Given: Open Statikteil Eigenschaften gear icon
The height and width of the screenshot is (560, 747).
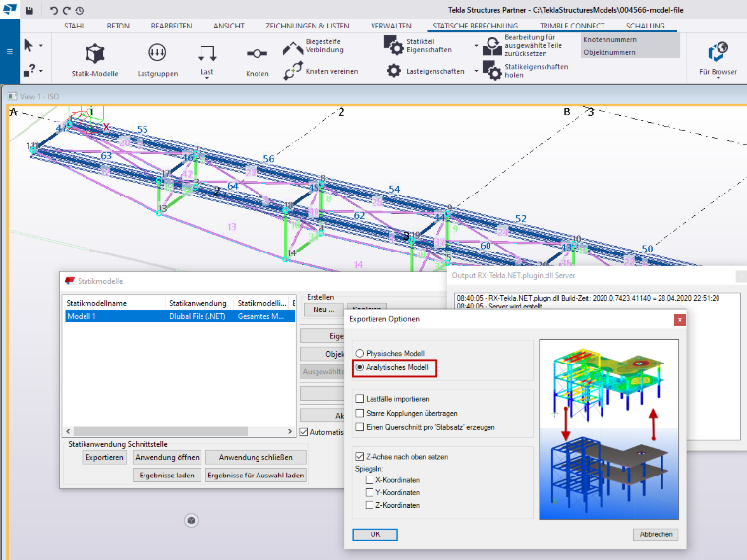Looking at the screenshot, I should click(393, 45).
